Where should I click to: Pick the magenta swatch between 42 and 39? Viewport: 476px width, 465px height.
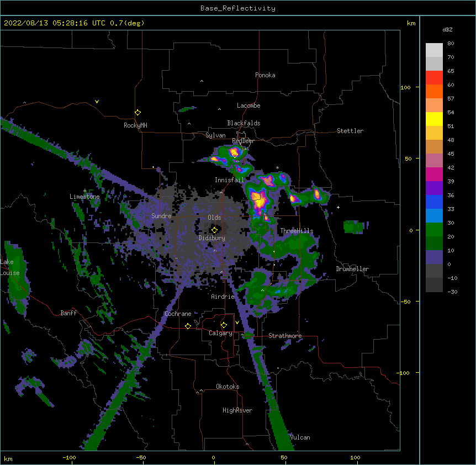point(434,174)
